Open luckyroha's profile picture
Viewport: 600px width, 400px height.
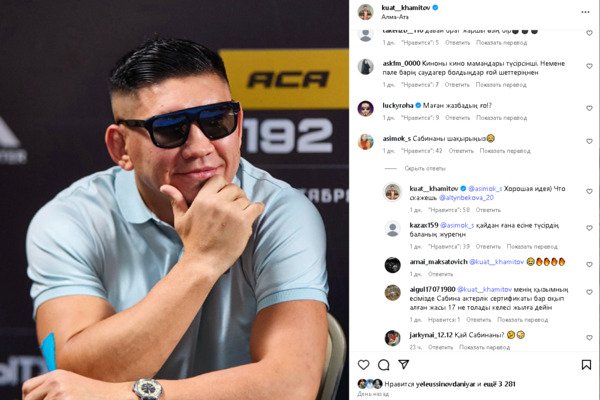click(365, 108)
